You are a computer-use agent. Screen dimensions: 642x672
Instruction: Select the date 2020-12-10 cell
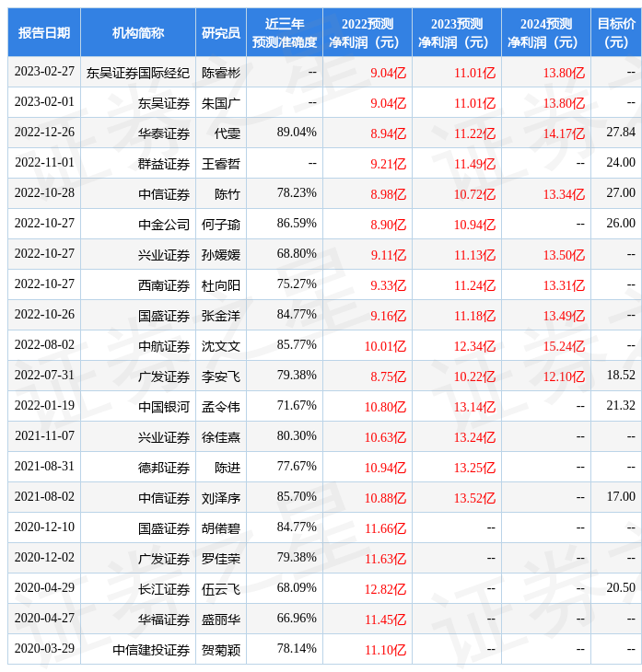point(44,528)
